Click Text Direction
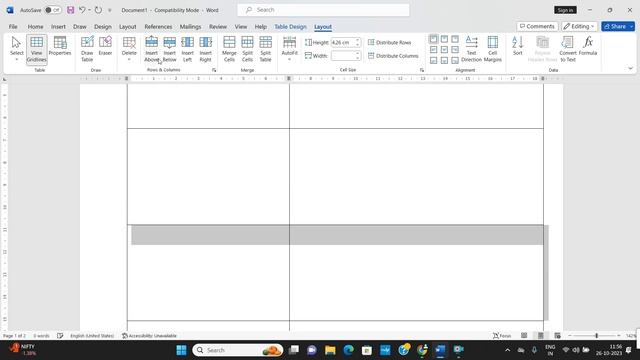 [471, 49]
